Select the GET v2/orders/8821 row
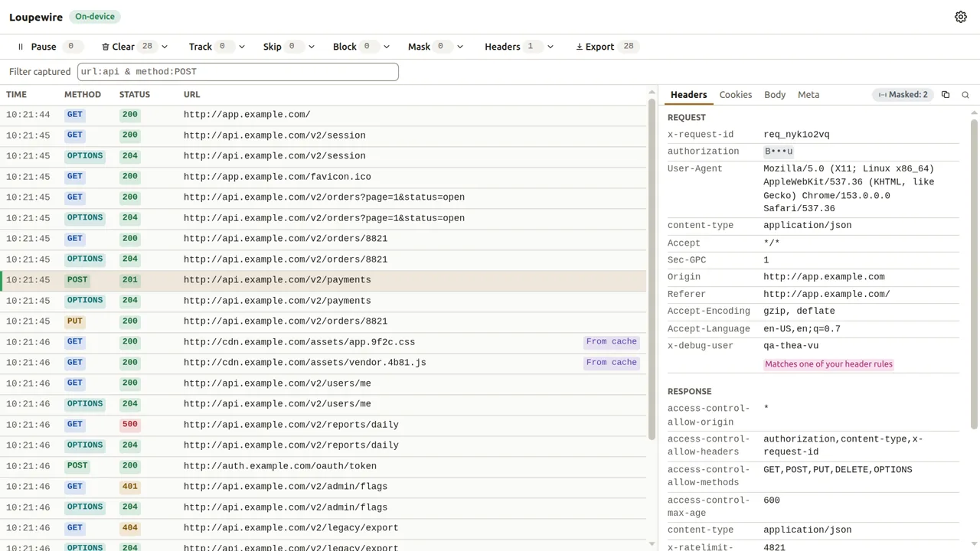Viewport: 980px width, 551px height. (x=323, y=239)
